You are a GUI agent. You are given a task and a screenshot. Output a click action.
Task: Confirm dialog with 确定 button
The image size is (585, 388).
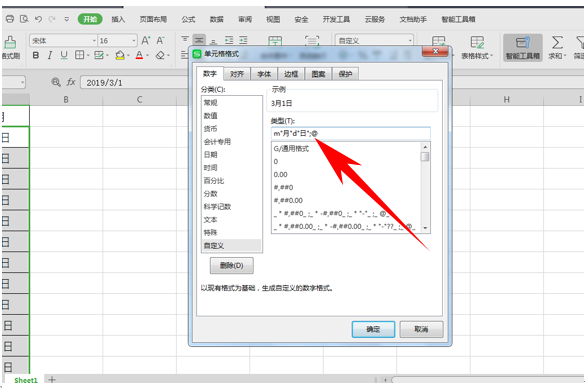coord(373,329)
